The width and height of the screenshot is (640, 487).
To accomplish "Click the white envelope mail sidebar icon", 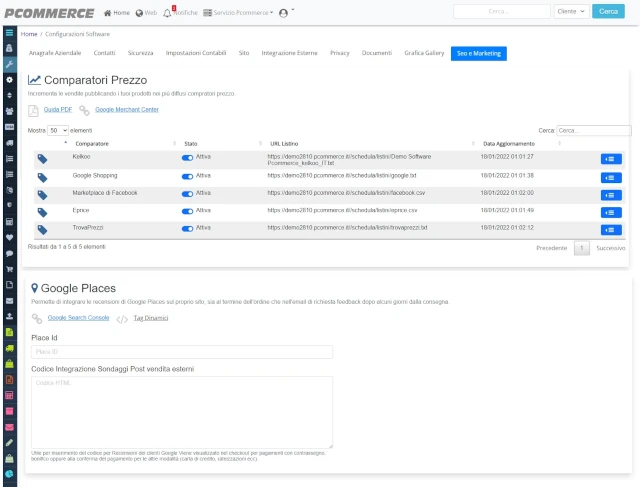I will click(x=9, y=301).
